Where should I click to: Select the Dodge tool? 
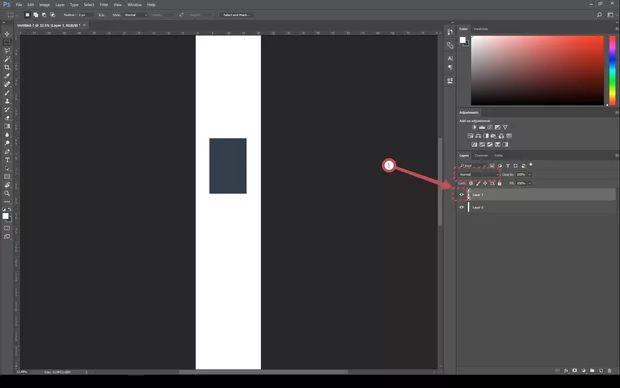(7, 143)
